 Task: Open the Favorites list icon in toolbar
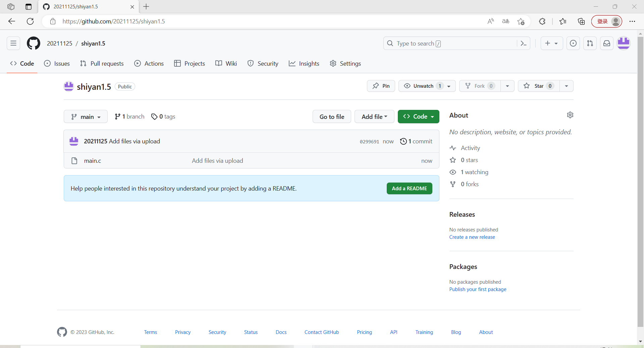point(563,21)
